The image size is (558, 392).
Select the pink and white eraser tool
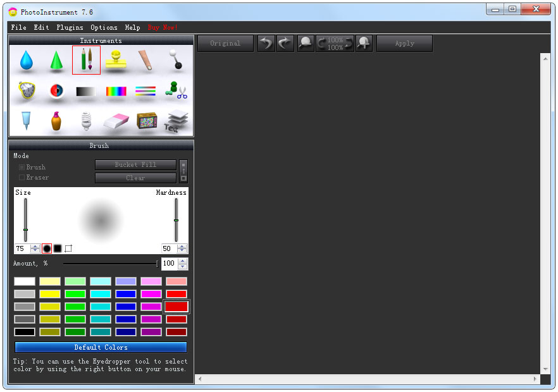116,121
